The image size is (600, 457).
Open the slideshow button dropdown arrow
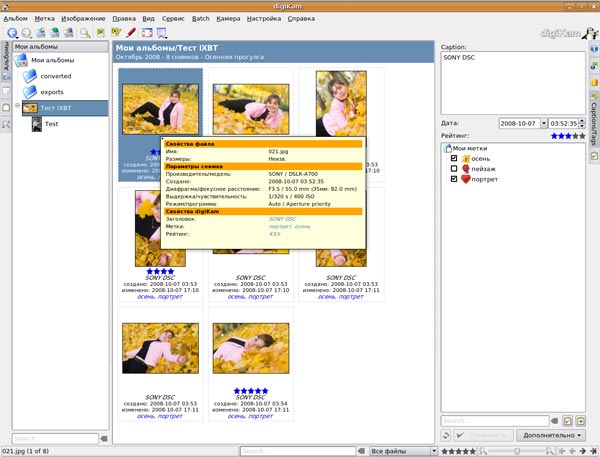point(167,38)
